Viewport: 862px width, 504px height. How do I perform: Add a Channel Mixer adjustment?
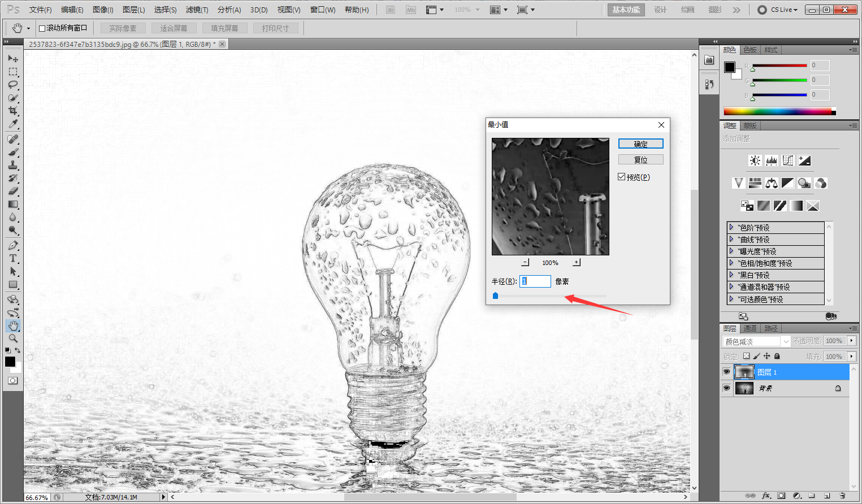pos(821,183)
